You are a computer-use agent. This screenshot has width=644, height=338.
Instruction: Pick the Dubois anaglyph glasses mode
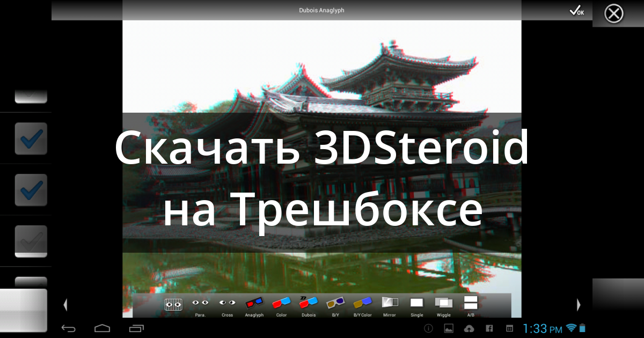309,307
